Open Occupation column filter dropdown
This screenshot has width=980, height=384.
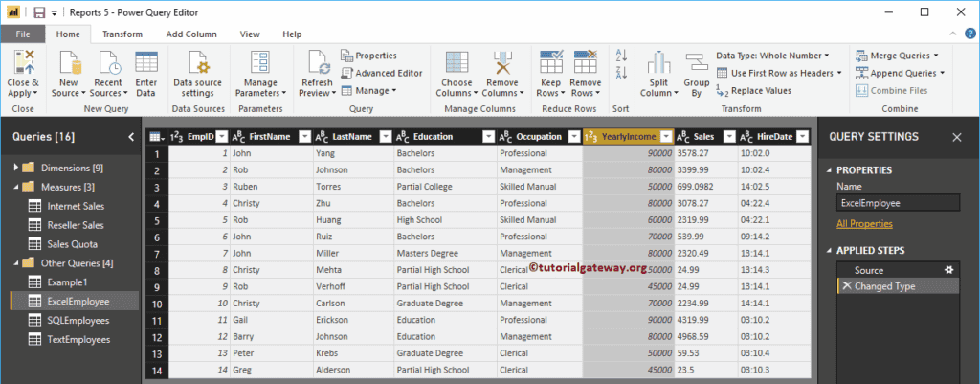pyautogui.click(x=574, y=137)
